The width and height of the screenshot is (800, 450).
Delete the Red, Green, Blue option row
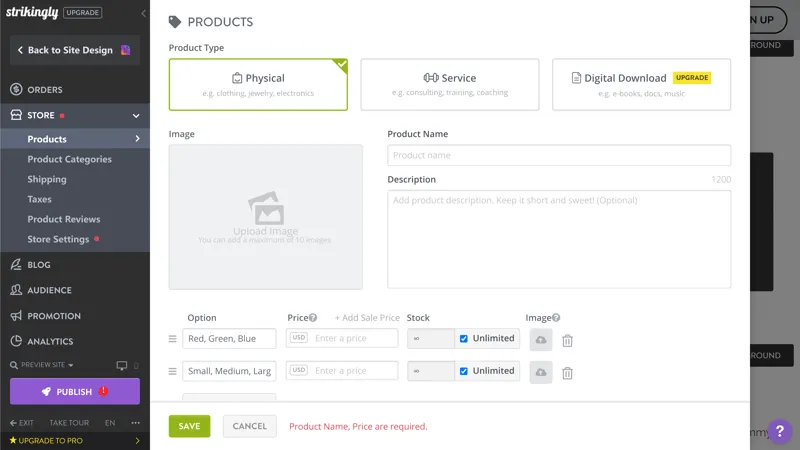567,340
